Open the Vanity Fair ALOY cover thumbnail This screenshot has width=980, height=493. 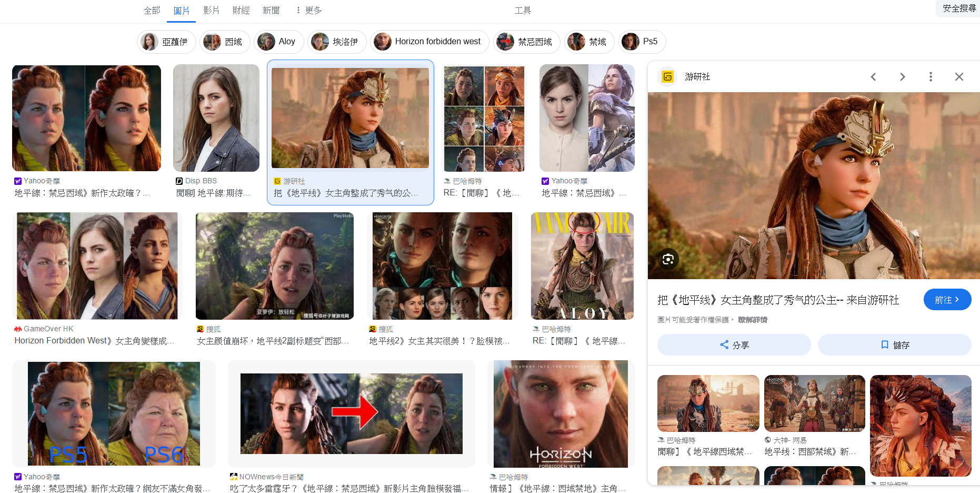(582, 266)
